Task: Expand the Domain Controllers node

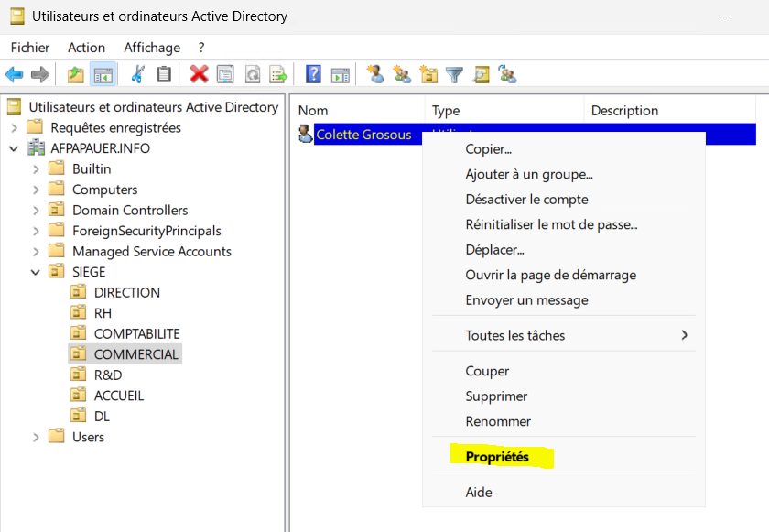Action: 36,211
